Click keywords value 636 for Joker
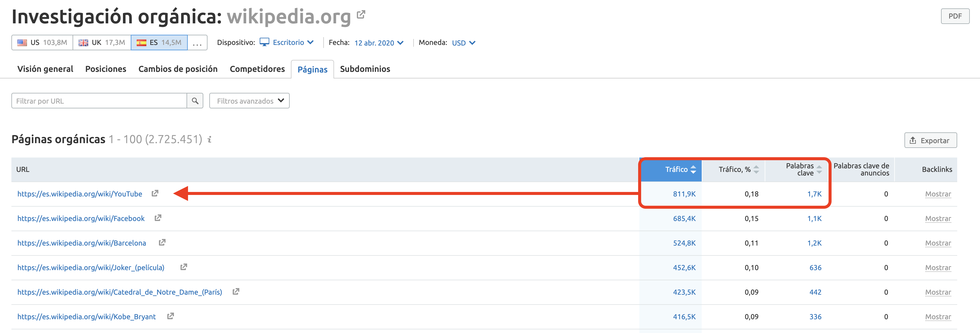This screenshot has height=333, width=980. [815, 268]
